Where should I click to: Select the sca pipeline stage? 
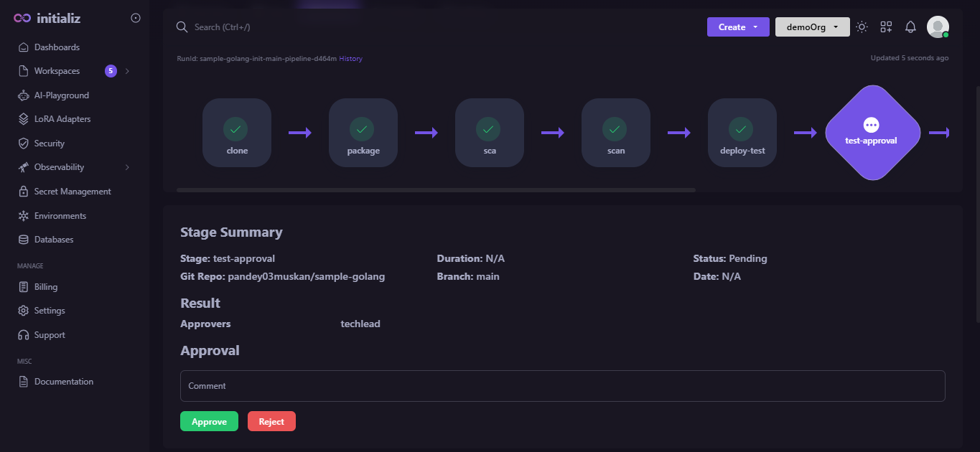[x=490, y=133]
